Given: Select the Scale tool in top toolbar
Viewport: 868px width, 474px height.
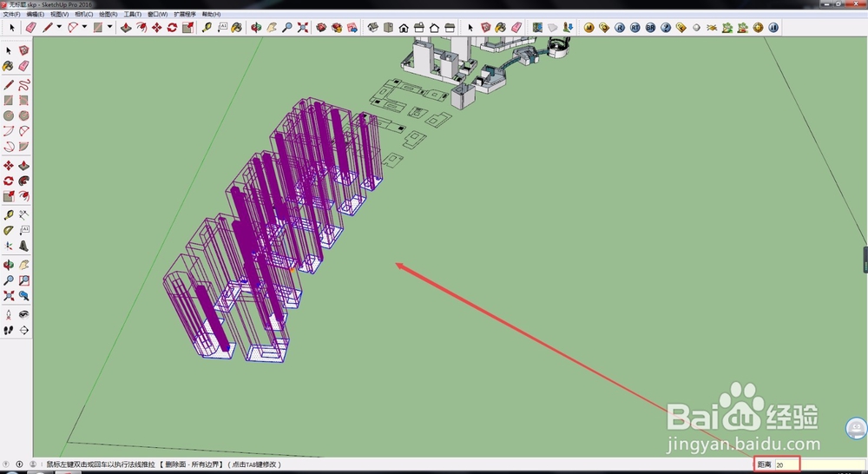Looking at the screenshot, I should (x=188, y=27).
